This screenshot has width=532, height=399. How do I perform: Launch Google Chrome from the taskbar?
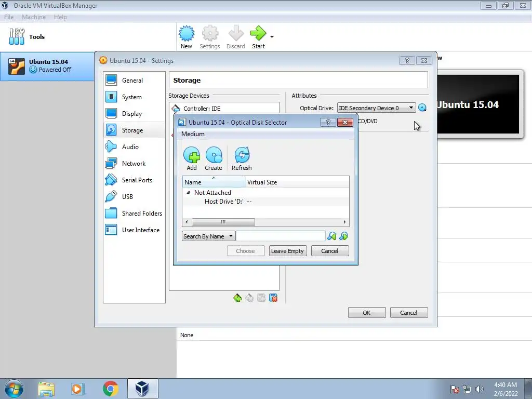click(110, 389)
